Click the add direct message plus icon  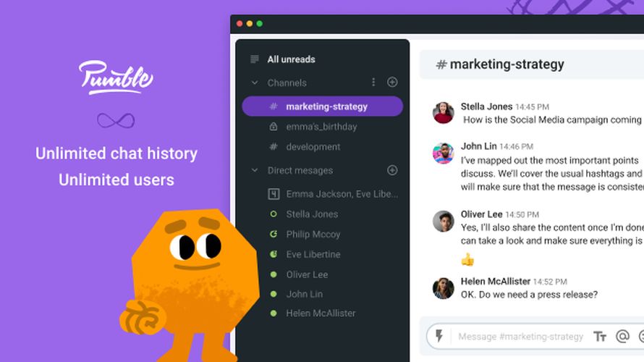(392, 170)
